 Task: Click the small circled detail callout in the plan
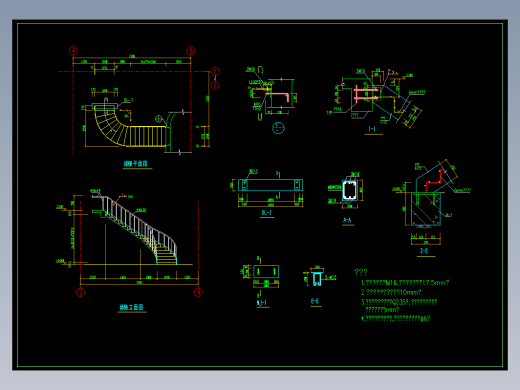click(159, 119)
